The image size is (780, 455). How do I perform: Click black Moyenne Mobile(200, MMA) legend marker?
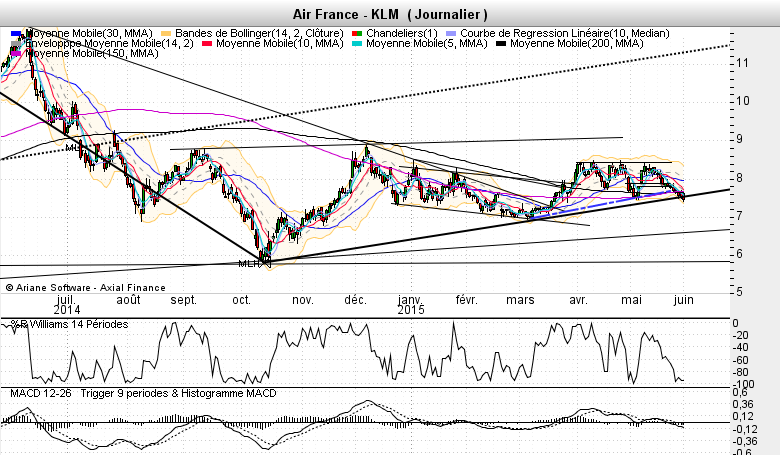coord(500,44)
